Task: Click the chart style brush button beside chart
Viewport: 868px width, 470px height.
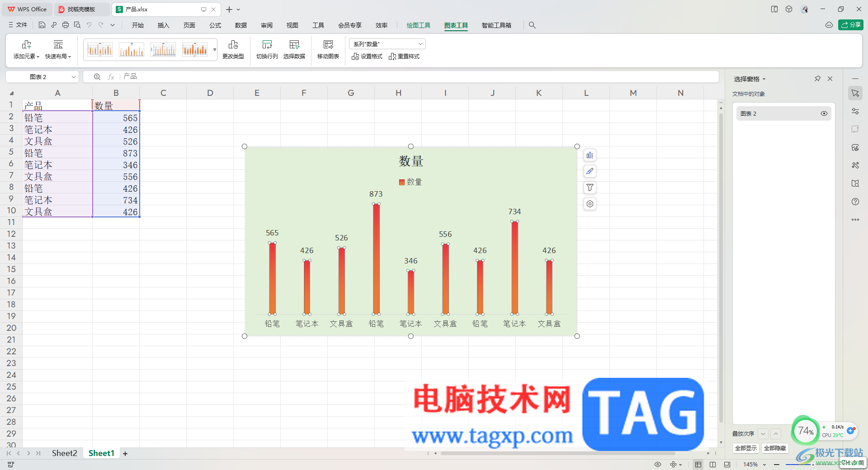Action: (590, 171)
